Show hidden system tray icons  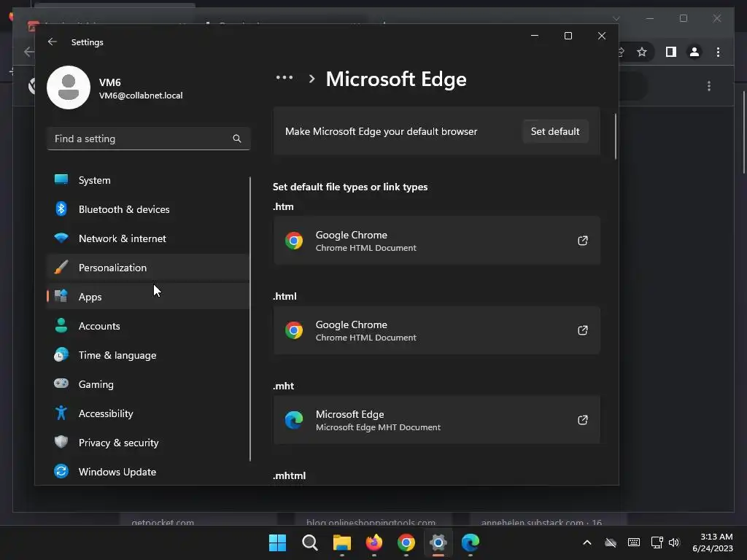[x=587, y=542]
